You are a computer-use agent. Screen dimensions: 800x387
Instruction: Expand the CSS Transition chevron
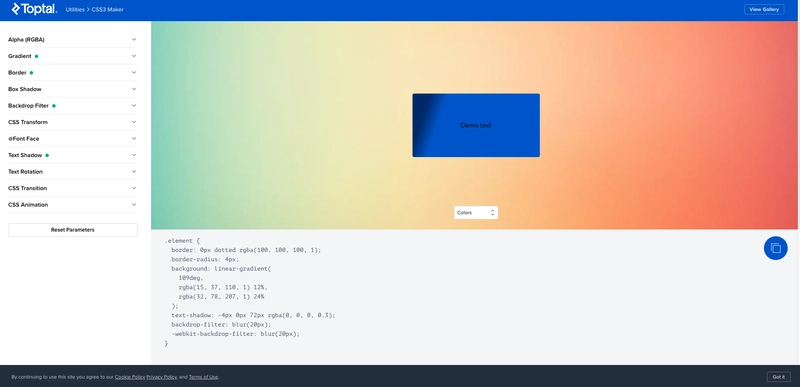[134, 188]
